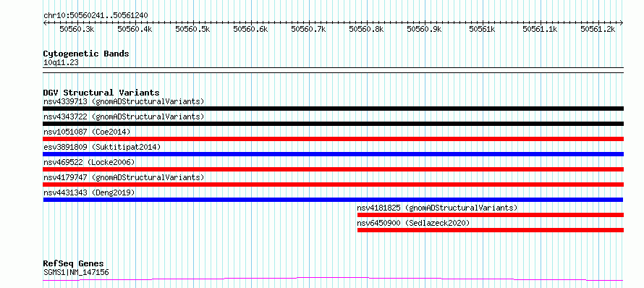Click the 50560.9k ruler tick label

click(425, 29)
